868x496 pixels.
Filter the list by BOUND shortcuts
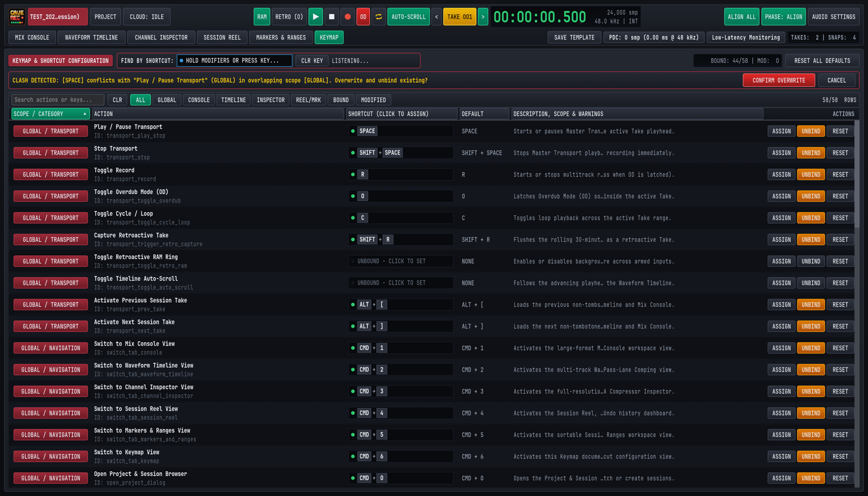point(341,100)
